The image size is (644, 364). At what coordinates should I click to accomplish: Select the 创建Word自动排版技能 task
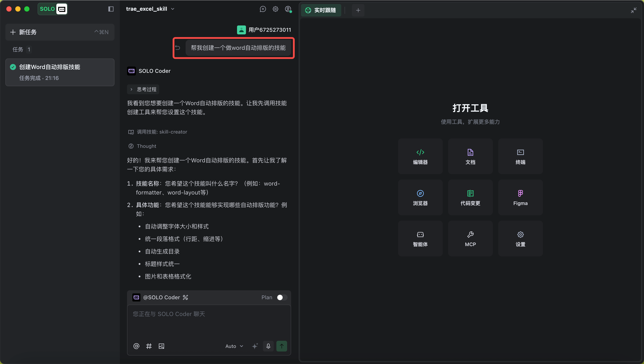[x=60, y=72]
